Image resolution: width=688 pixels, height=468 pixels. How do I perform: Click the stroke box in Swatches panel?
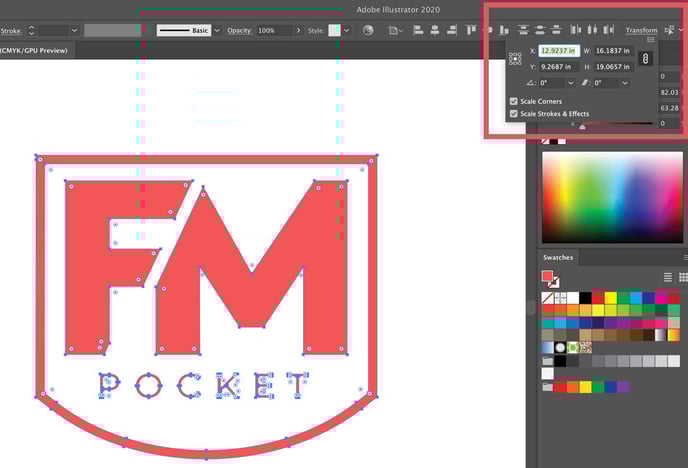pos(554,282)
